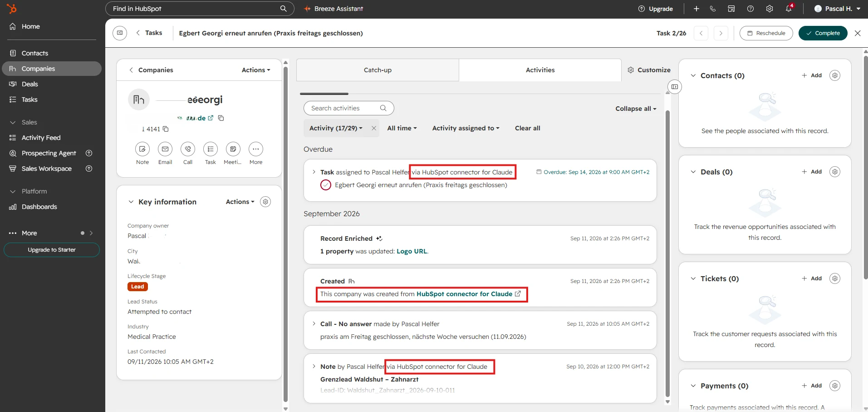868x412 pixels.
Task: Click Upgrade to Starter button
Action: coord(52,250)
